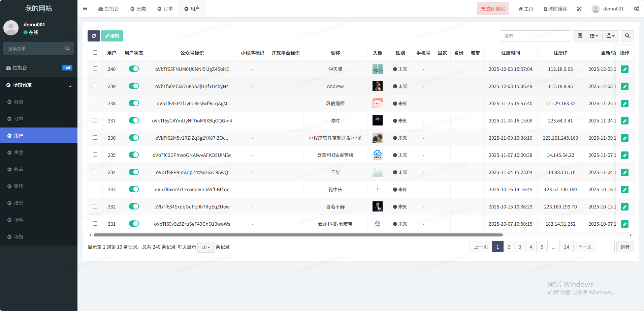Open the rows-per-page dropdown showing 10
The height and width of the screenshot is (311, 644).
(205, 247)
